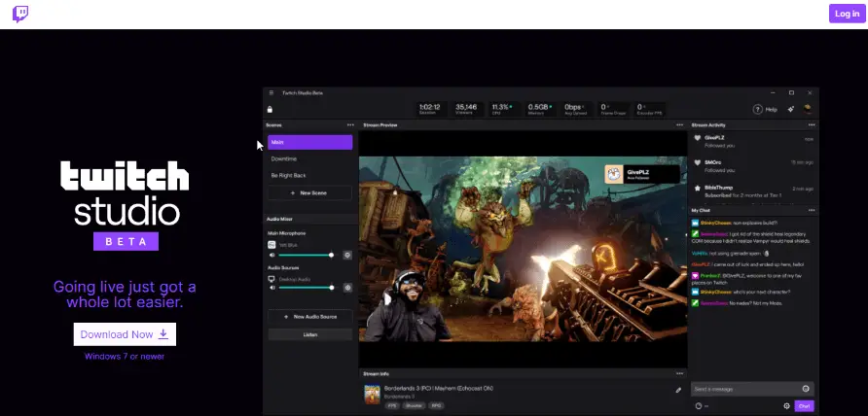Click the 0 Frame Drops stat
The height and width of the screenshot is (416, 868).
pyautogui.click(x=613, y=109)
